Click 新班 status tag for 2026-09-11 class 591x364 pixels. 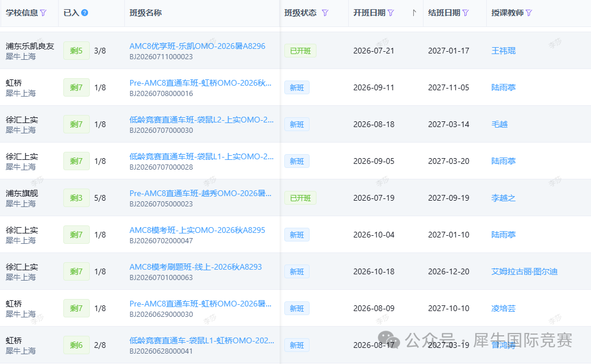click(297, 87)
